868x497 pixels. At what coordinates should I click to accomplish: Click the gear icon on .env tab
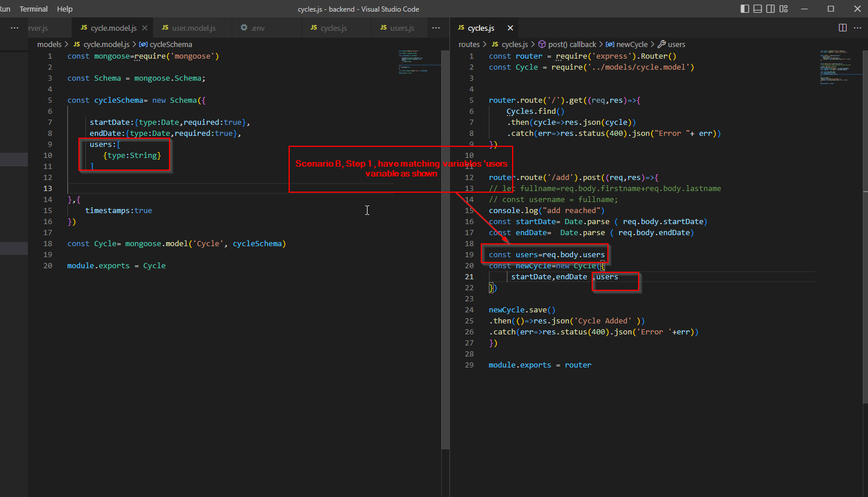(x=244, y=27)
